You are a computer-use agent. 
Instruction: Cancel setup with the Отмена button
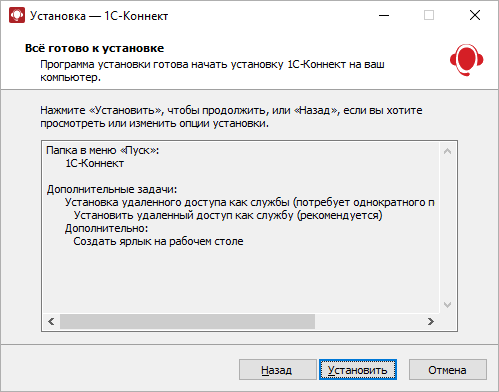tap(448, 370)
